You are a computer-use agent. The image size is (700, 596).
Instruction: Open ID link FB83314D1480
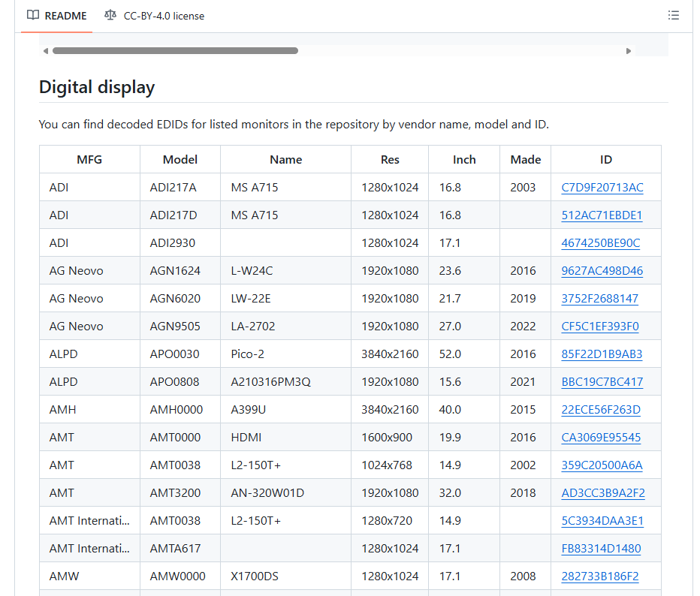pyautogui.click(x=601, y=548)
